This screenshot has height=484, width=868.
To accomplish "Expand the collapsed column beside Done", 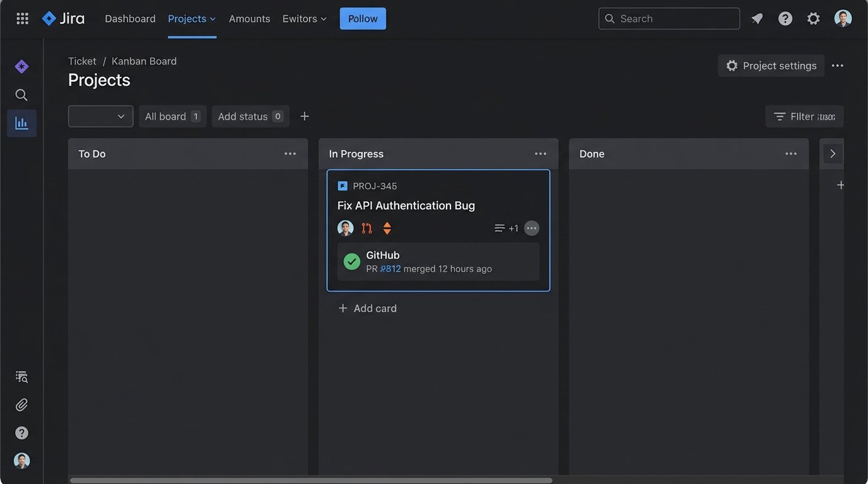I will (832, 153).
